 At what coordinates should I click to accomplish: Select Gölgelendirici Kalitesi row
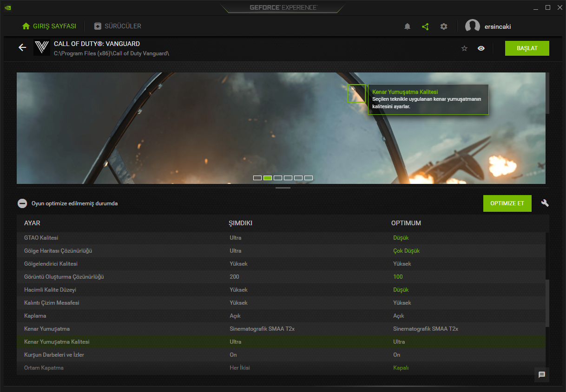[x=281, y=264]
